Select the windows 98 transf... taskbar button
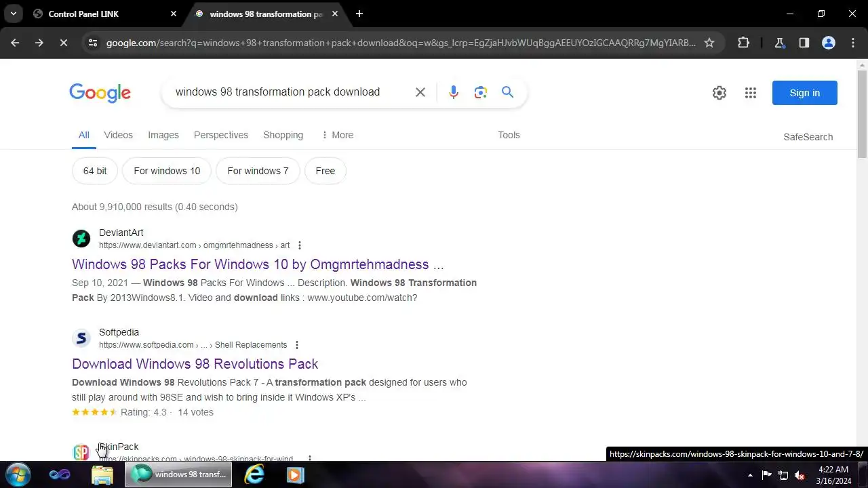The height and width of the screenshot is (488, 868). pos(178,474)
